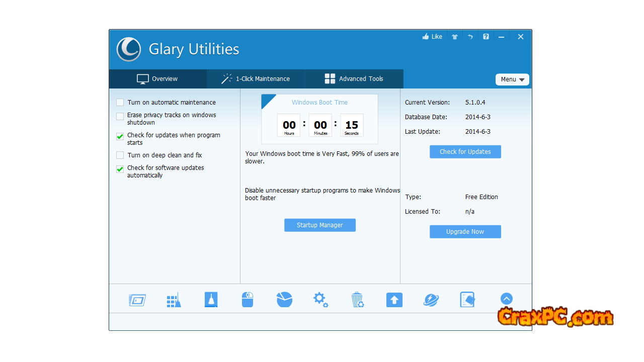Expand the toolbar with the circled chevron-up
Image resolution: width=644 pixels, height=362 pixels.
506,299
